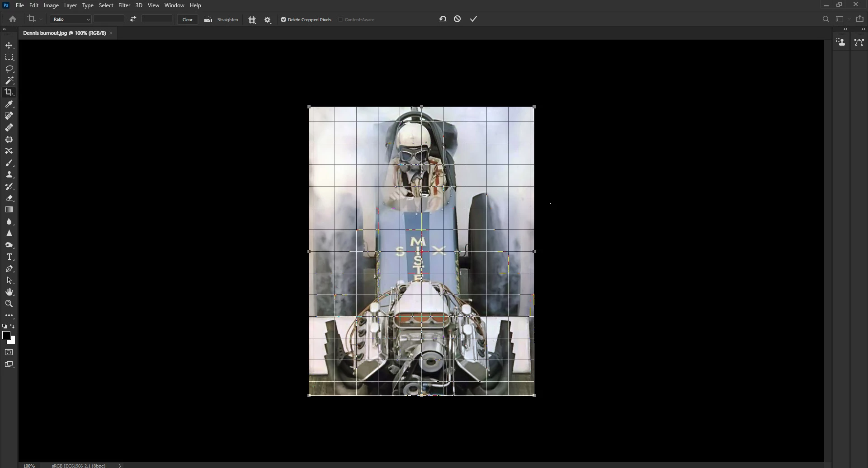Viewport: 868px width, 468px height.
Task: Select the Spot Healing Brush tool
Action: pyautogui.click(x=9, y=116)
